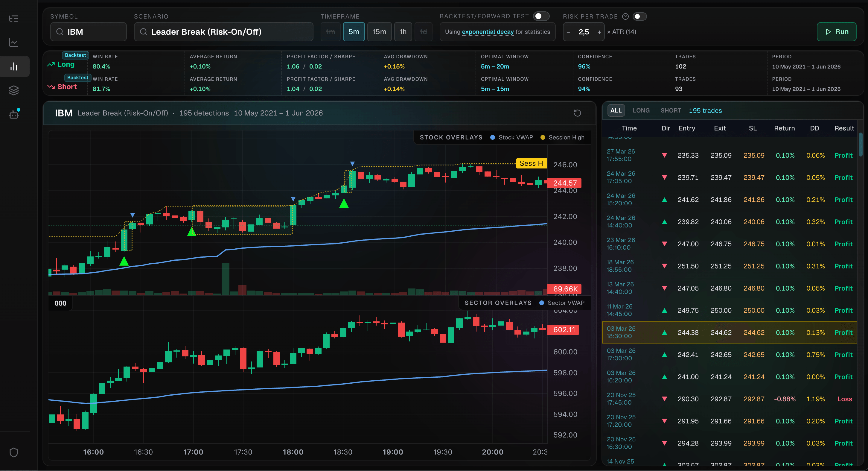Click the Sess H price label
868x471 pixels.
(531, 163)
